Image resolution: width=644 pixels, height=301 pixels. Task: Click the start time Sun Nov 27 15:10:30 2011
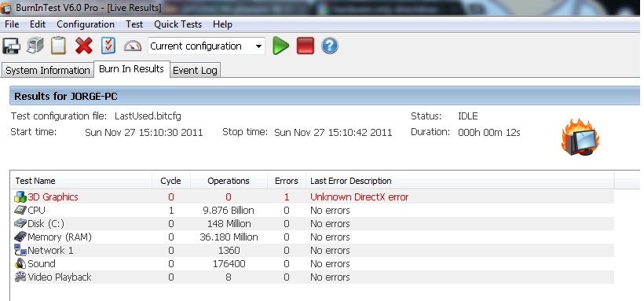click(144, 132)
